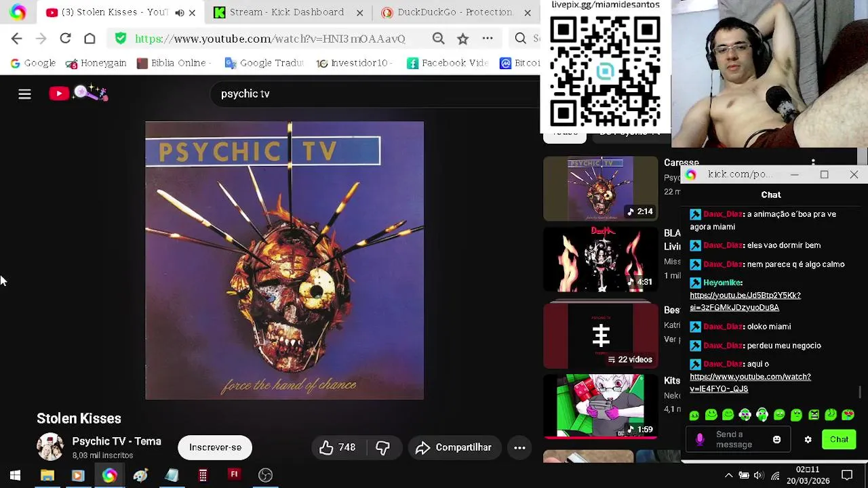
Task: Open Biblia Online bookmark
Action: click(x=174, y=63)
